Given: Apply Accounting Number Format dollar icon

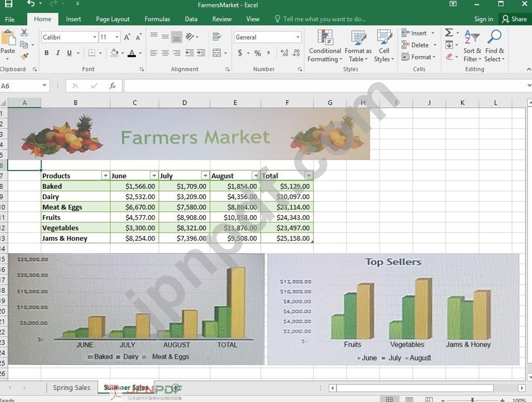Looking at the screenshot, I should (x=240, y=53).
